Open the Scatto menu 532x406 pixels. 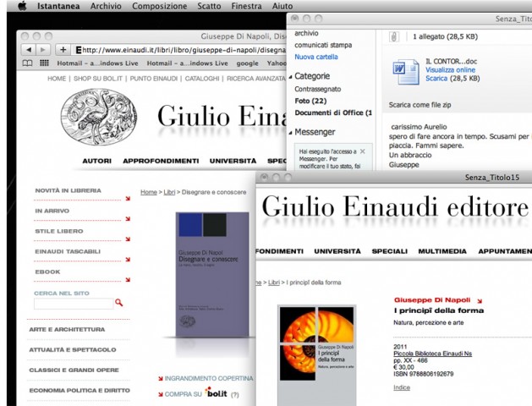209,6
